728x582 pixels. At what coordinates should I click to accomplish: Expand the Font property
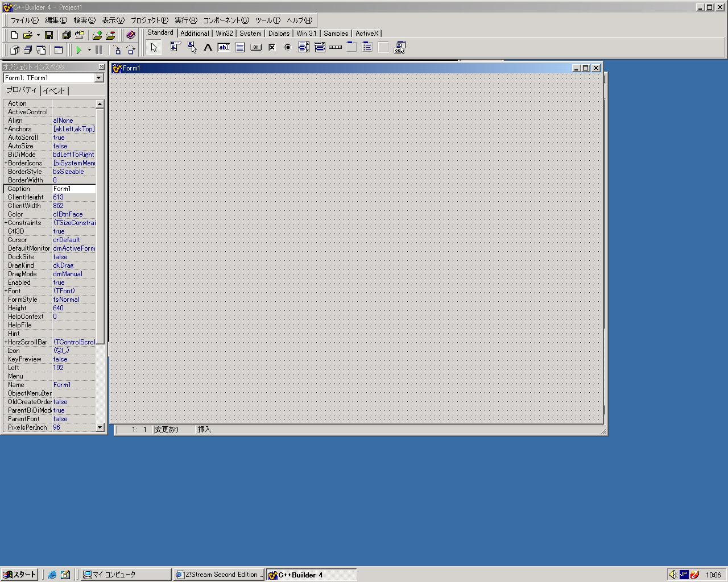6,291
